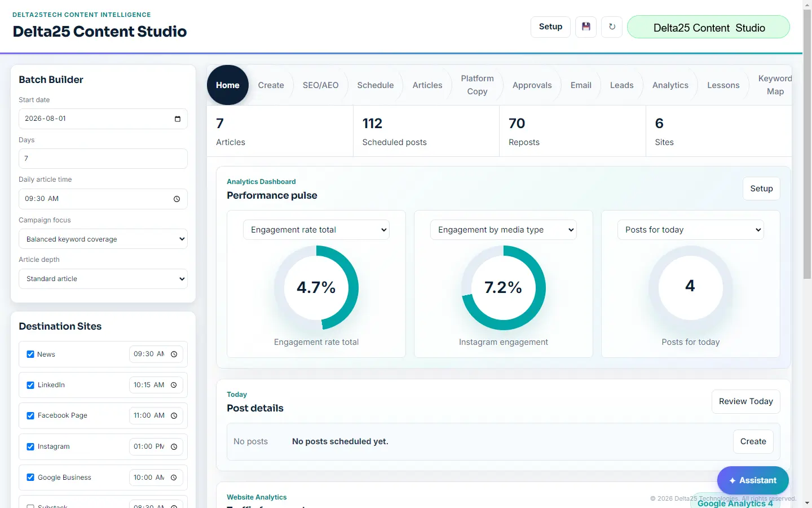Toggle the Google Business checkbox
Viewport: 812px width, 508px height.
coord(30,478)
